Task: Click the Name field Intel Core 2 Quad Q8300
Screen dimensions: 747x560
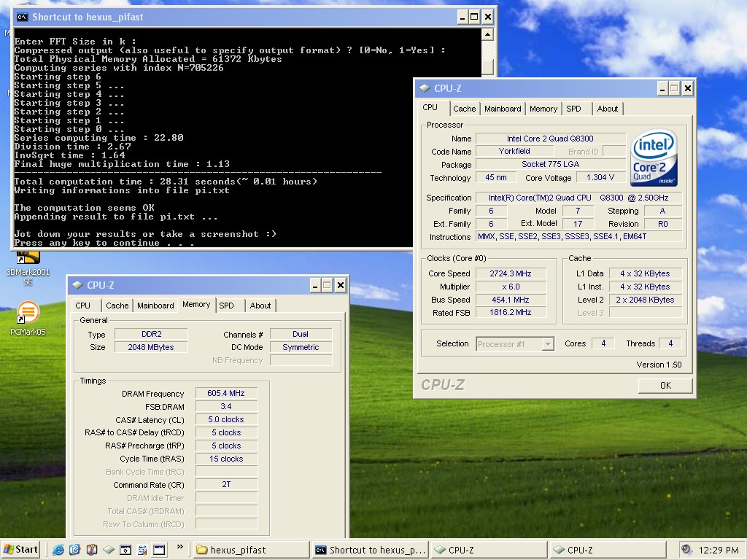Action: 550,139
